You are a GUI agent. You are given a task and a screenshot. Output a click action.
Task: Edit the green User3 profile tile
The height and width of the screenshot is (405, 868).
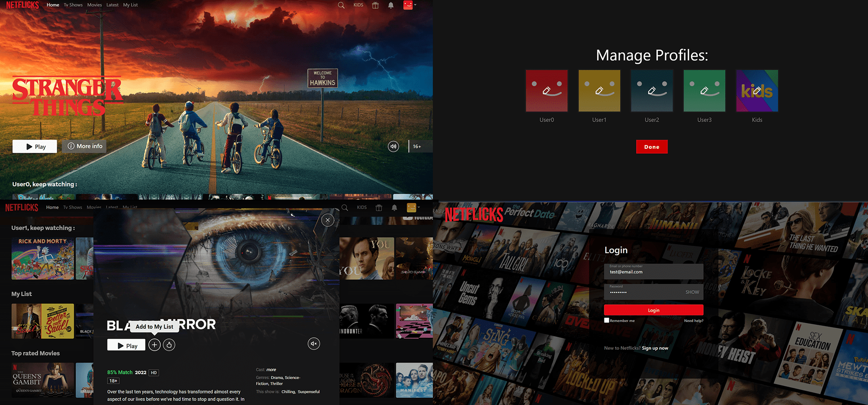point(705,91)
